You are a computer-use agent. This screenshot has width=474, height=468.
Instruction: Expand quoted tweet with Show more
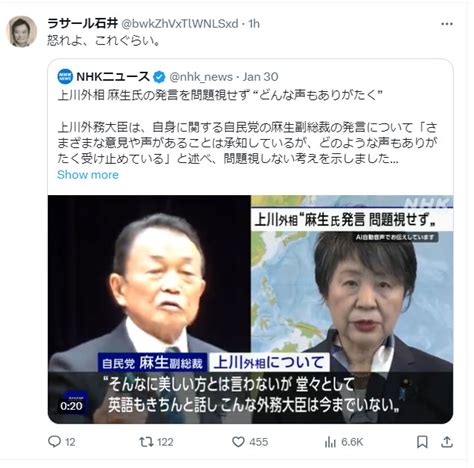(x=88, y=175)
